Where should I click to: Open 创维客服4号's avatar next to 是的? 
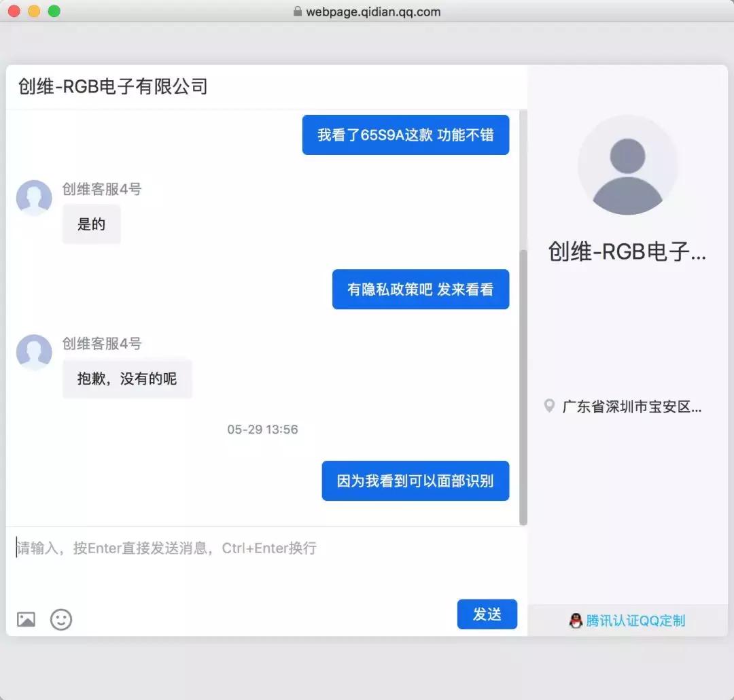(x=34, y=198)
